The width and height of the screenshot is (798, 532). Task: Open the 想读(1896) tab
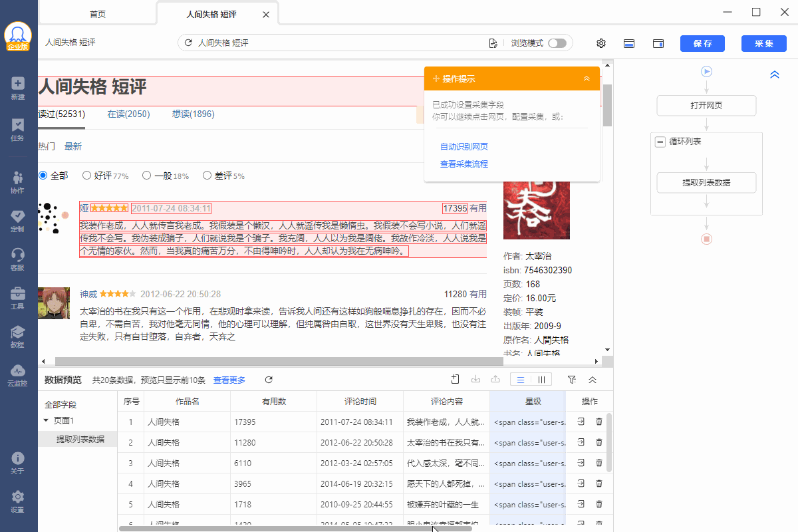point(193,114)
